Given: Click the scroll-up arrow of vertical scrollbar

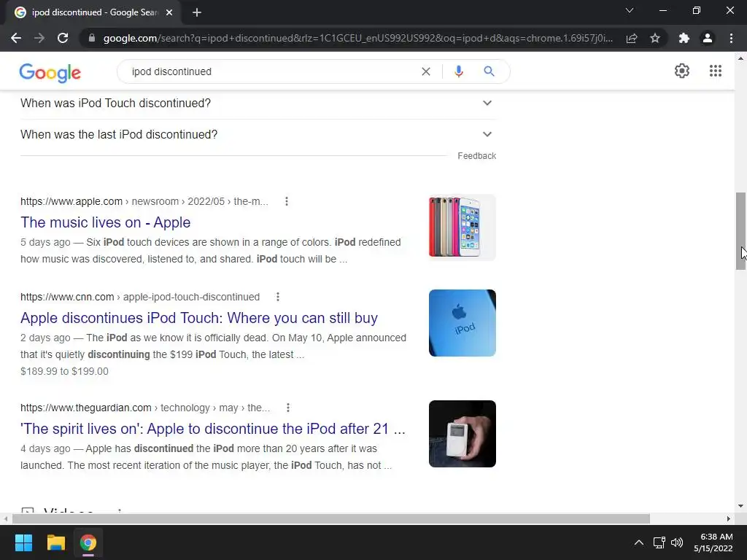Looking at the screenshot, I should (740, 58).
